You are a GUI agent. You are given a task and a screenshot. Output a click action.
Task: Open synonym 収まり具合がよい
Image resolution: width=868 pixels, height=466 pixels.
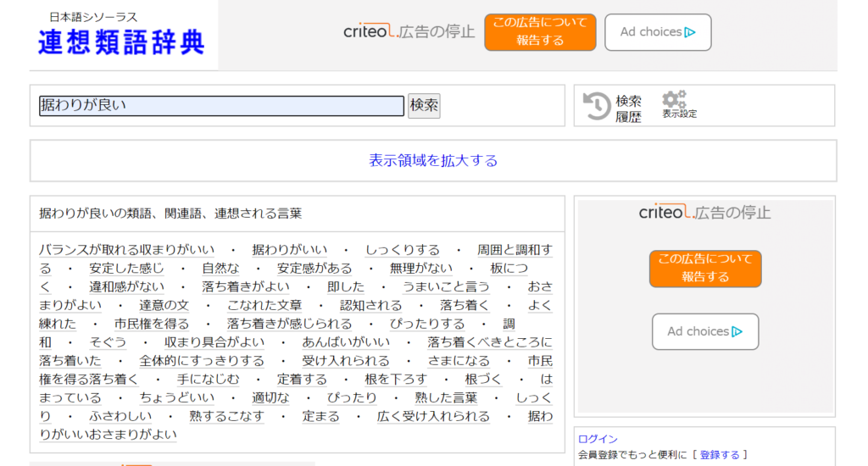coord(214,342)
